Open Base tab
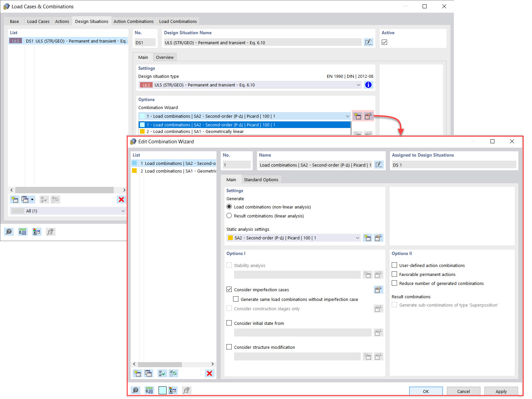Screen dimensions: 532x399 tap(14, 21)
